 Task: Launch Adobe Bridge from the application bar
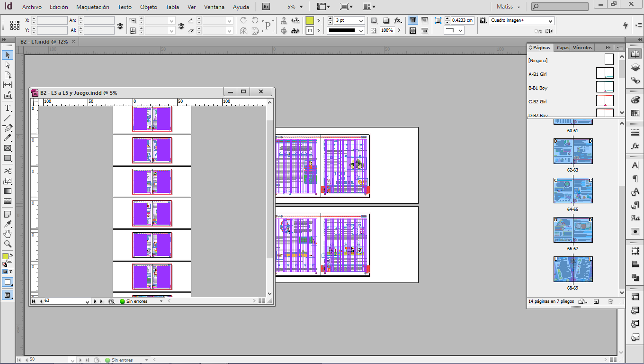(266, 7)
